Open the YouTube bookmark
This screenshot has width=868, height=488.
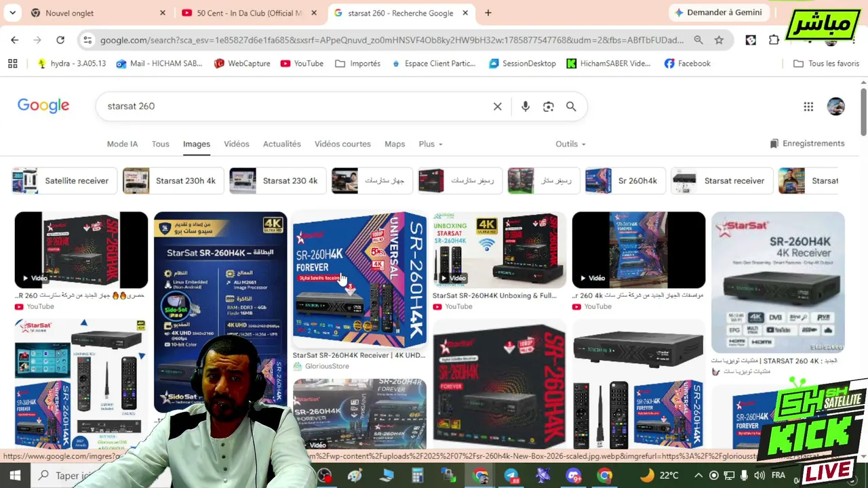(x=302, y=64)
